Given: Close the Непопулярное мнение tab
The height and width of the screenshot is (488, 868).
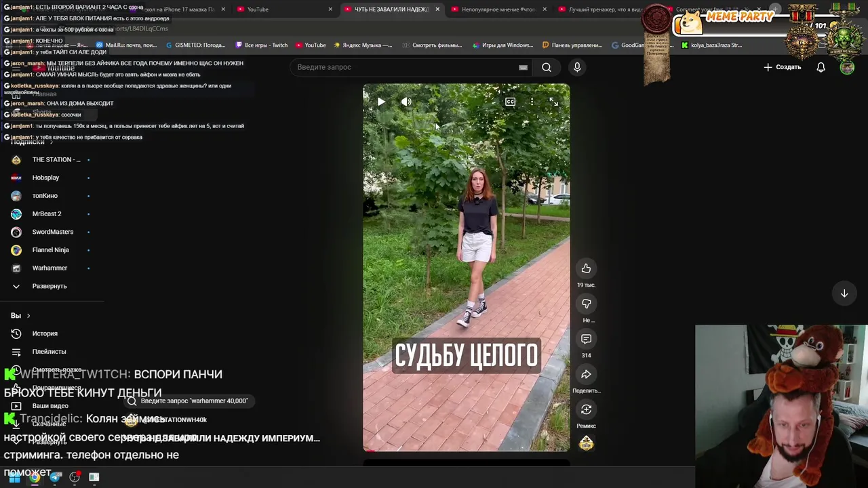Looking at the screenshot, I should coord(545,9).
